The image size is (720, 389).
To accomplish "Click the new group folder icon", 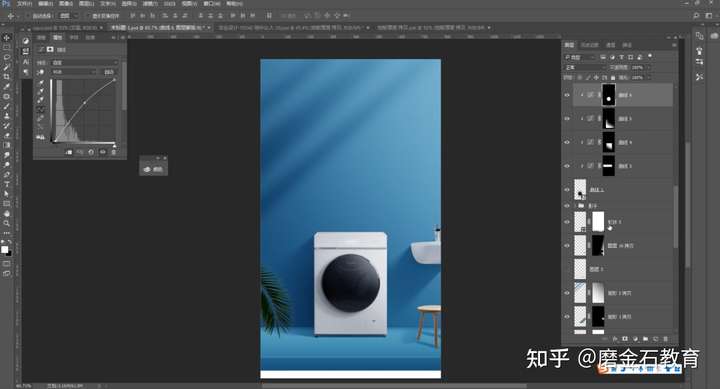I will (x=645, y=339).
